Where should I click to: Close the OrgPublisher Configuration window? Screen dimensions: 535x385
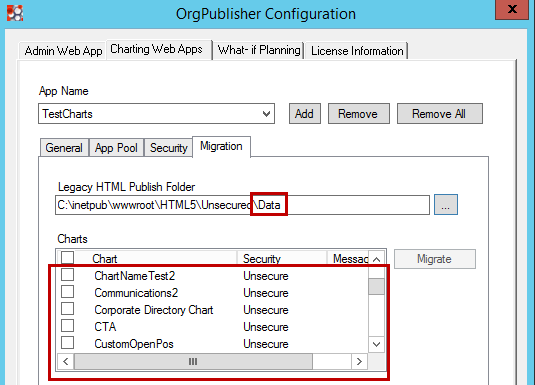[512, 10]
